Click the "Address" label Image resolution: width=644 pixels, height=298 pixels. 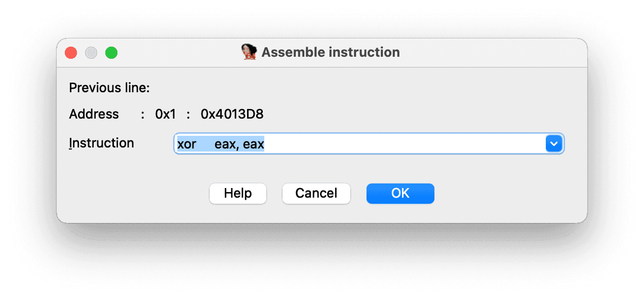pos(94,114)
